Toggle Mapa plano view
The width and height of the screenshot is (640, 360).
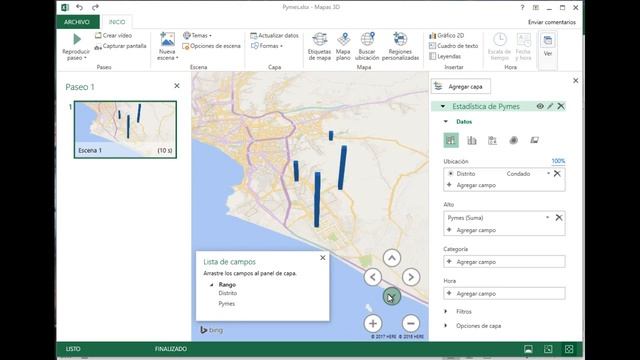click(x=343, y=46)
